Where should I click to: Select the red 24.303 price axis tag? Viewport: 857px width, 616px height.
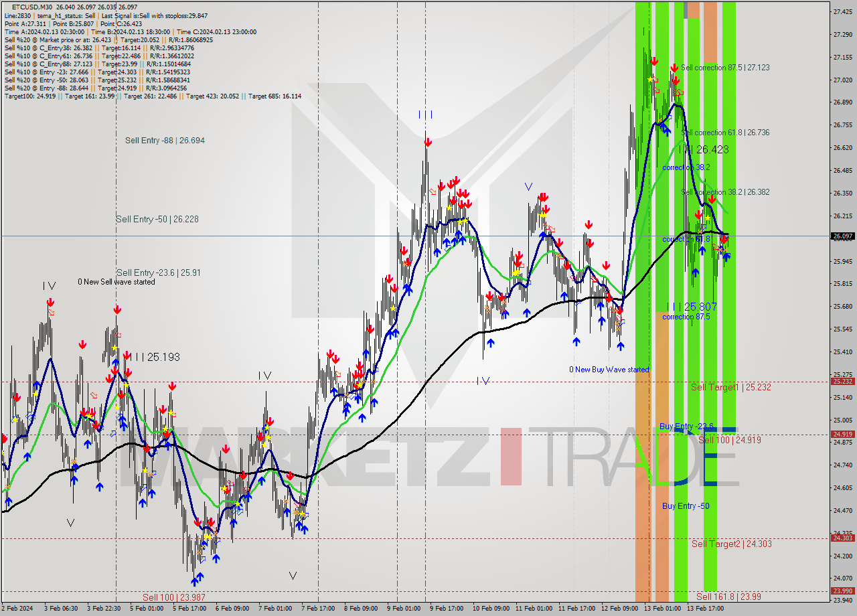pos(842,538)
